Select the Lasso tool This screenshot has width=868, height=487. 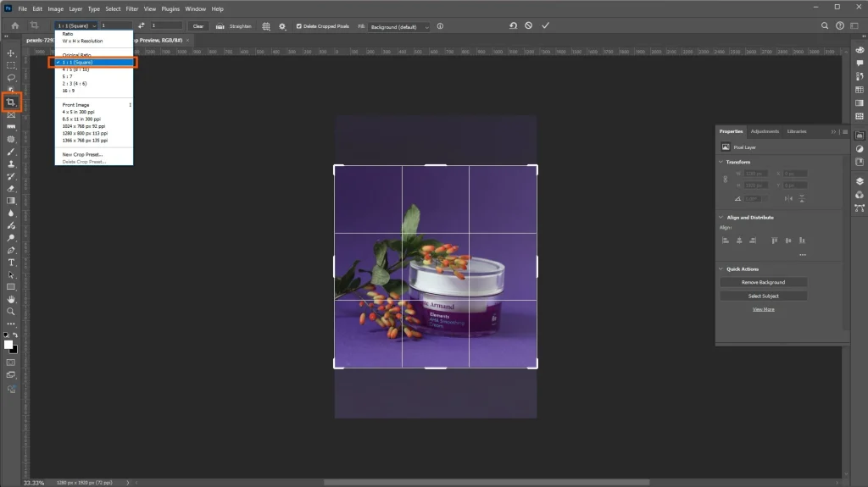click(x=10, y=77)
